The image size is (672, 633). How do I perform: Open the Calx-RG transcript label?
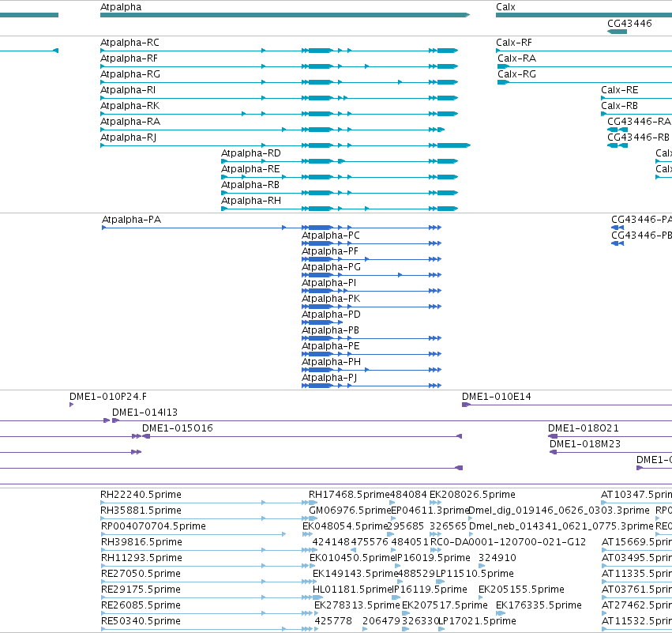pos(516,74)
